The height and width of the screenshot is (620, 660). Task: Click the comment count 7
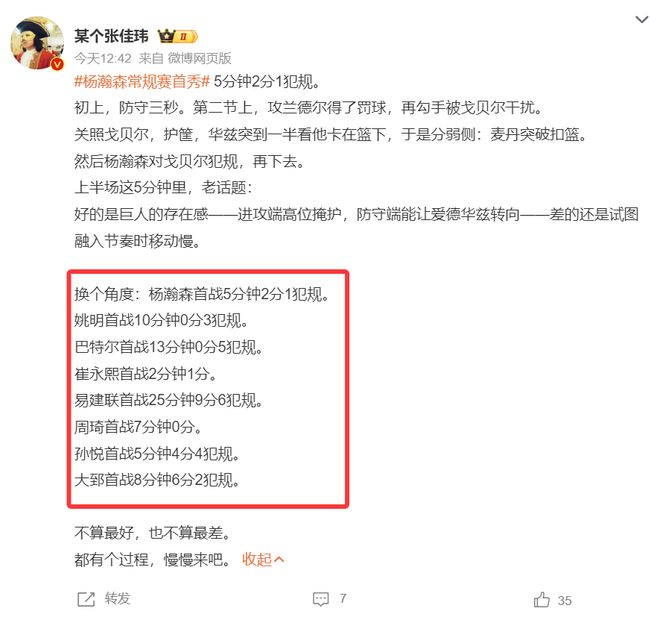tap(343, 598)
